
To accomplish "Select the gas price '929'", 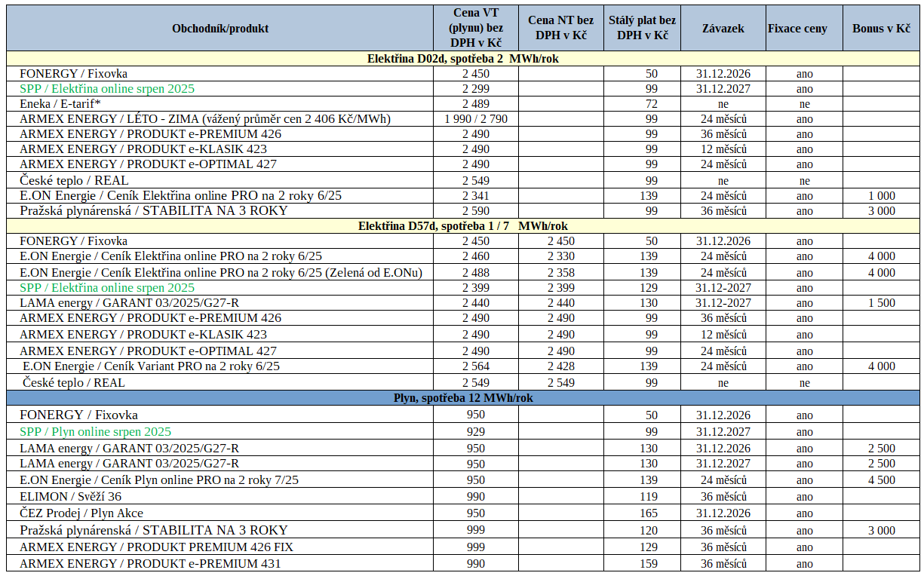I will (476, 432).
